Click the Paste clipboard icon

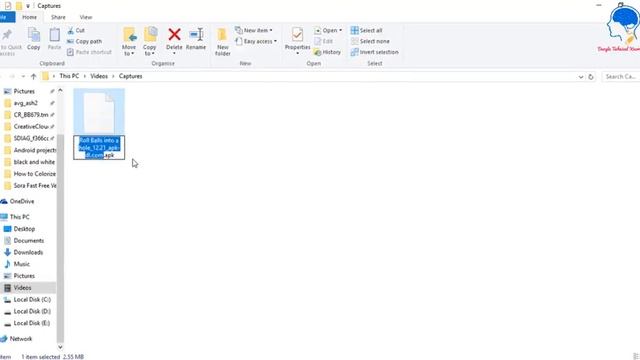coord(54,35)
